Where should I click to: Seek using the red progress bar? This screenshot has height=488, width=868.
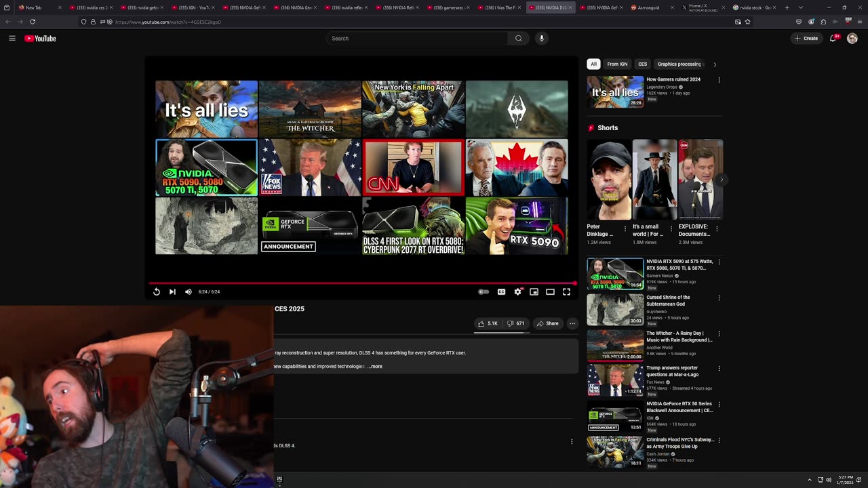click(362, 283)
